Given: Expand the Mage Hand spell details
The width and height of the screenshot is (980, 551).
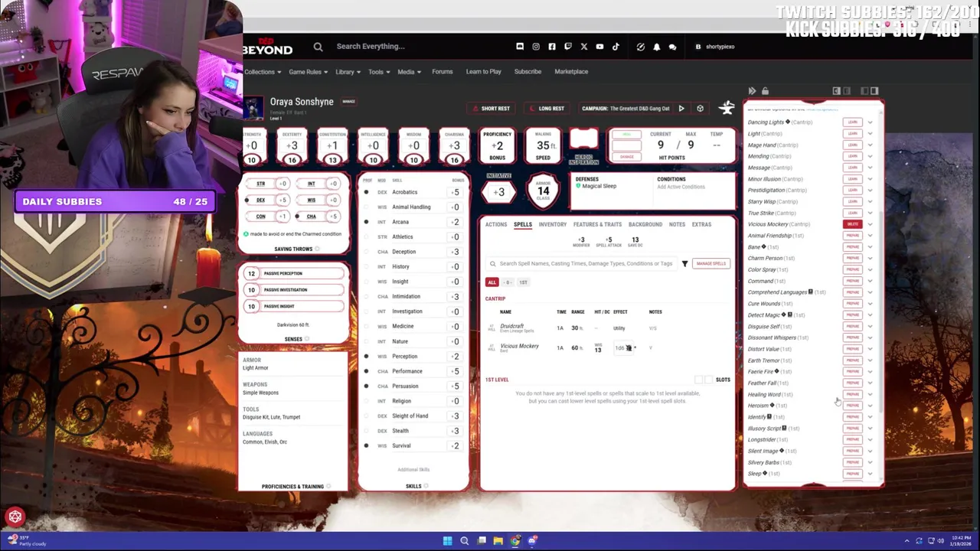Looking at the screenshot, I should click(870, 145).
